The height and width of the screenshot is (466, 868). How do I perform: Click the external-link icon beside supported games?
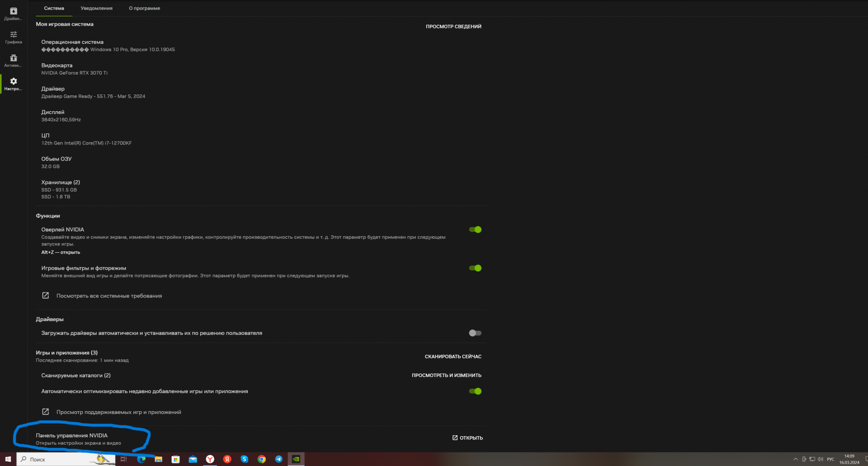(x=46, y=412)
